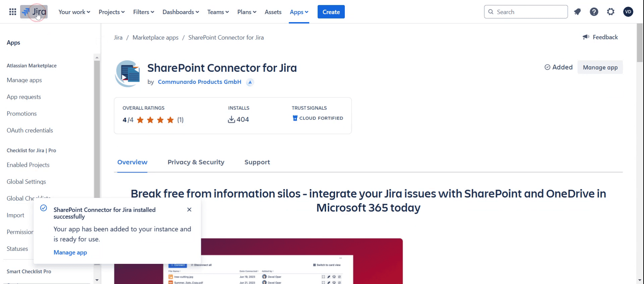
Task: Open Import in the sidebar
Action: coord(15,216)
